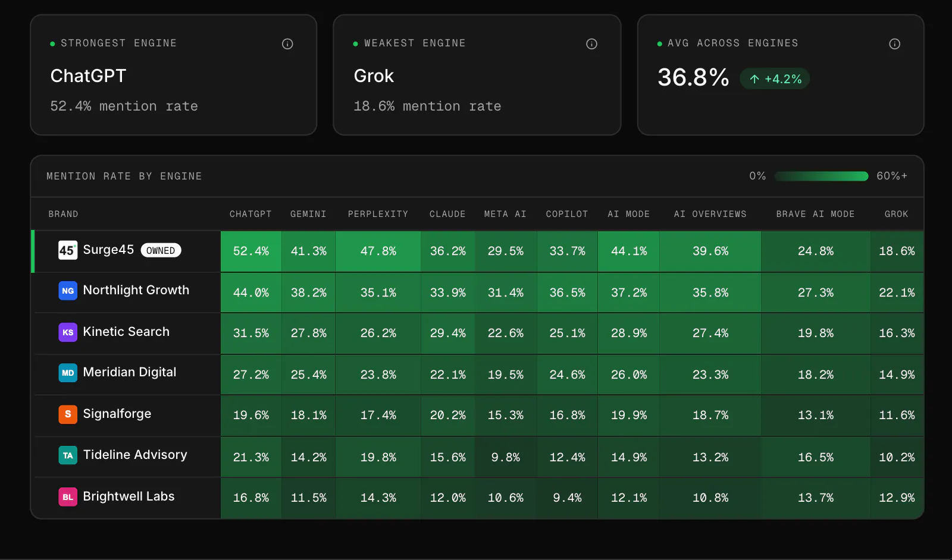Click the CHATGPT column header
Image resolution: width=952 pixels, height=560 pixels.
[250, 214]
